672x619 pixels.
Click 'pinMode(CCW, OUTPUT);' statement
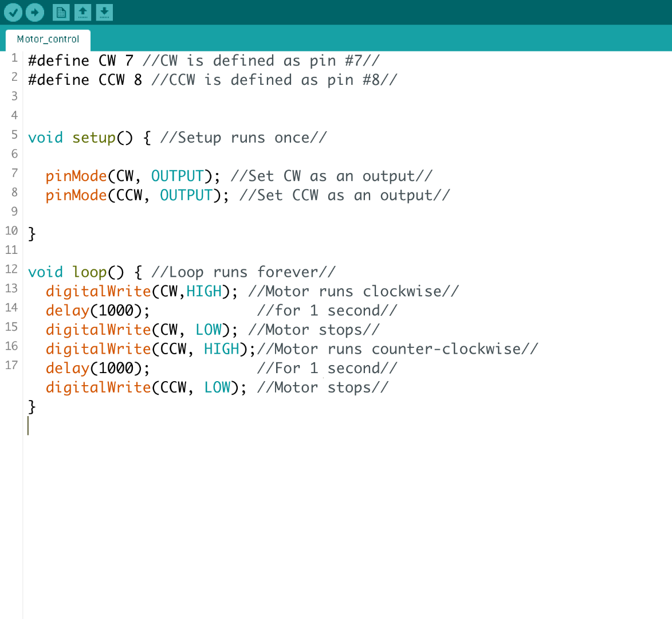pyautogui.click(x=137, y=196)
